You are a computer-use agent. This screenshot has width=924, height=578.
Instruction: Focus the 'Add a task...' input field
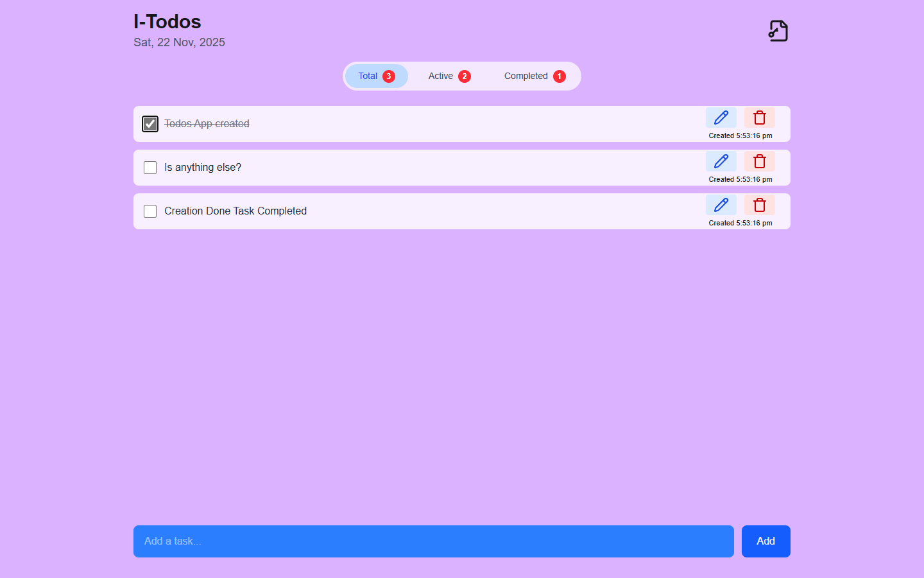click(x=433, y=541)
